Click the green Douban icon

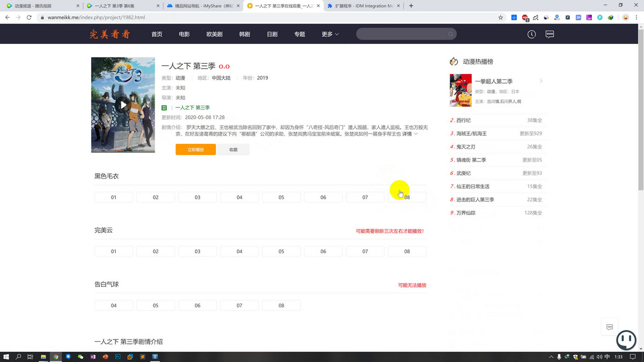click(165, 108)
